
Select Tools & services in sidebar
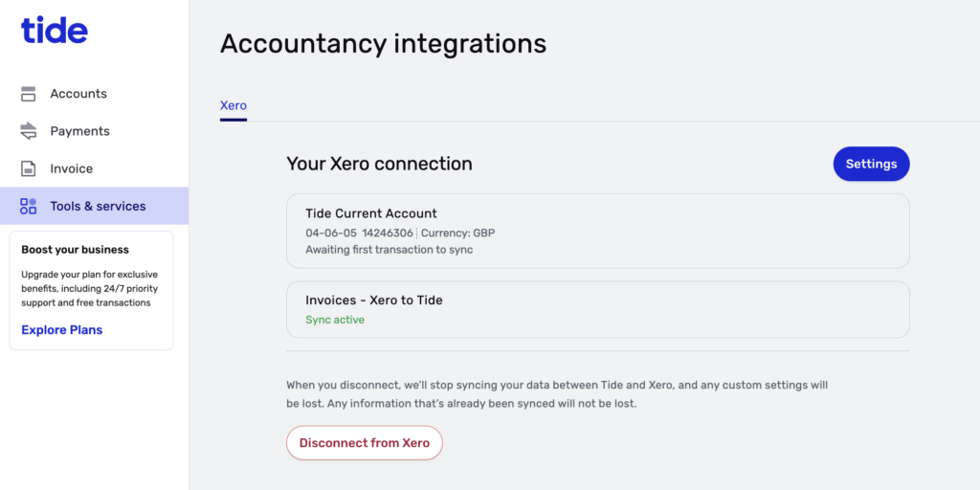coord(94,207)
